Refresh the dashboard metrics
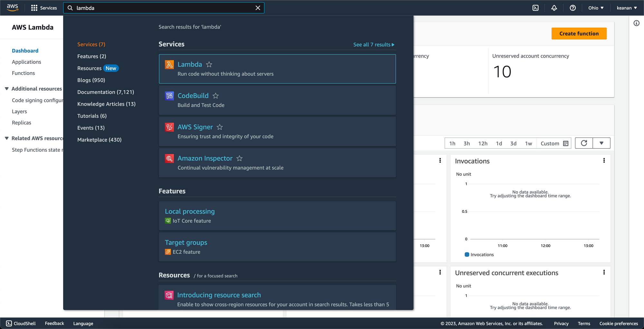This screenshot has width=644, height=329. click(584, 143)
